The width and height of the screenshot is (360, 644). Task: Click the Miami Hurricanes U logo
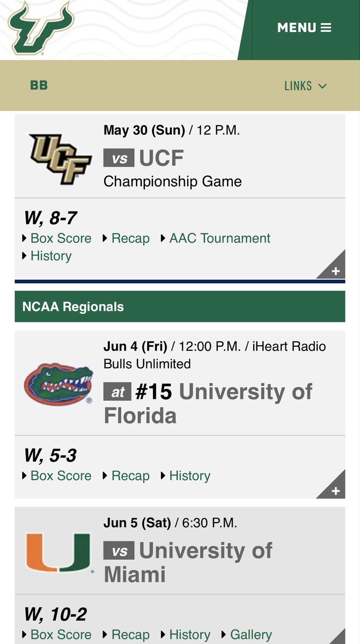[58, 553]
